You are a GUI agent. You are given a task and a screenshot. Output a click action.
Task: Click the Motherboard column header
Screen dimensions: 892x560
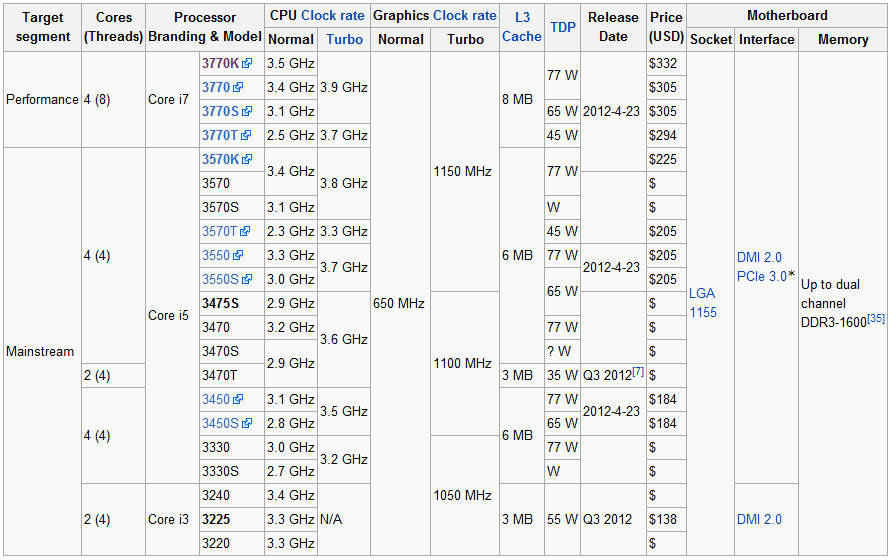787,15
